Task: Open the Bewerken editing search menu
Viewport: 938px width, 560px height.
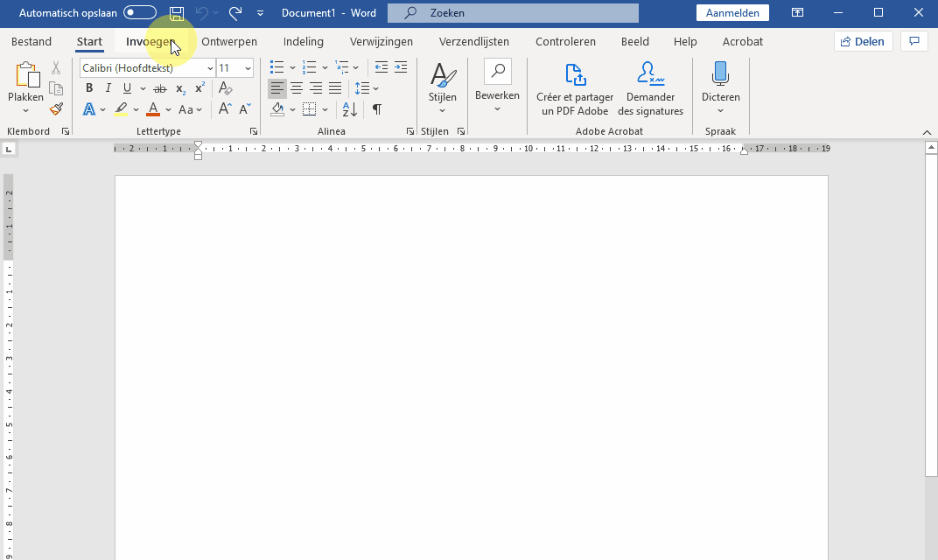Action: pos(497,87)
